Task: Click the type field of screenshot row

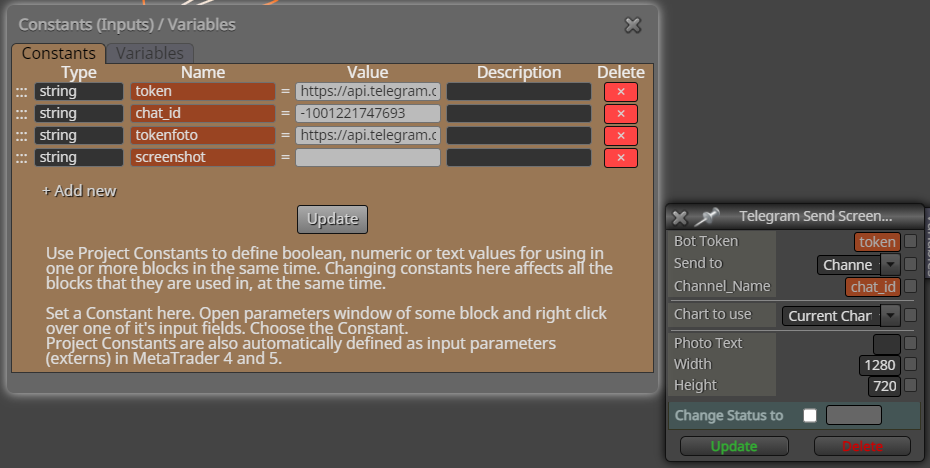Action: (79, 157)
